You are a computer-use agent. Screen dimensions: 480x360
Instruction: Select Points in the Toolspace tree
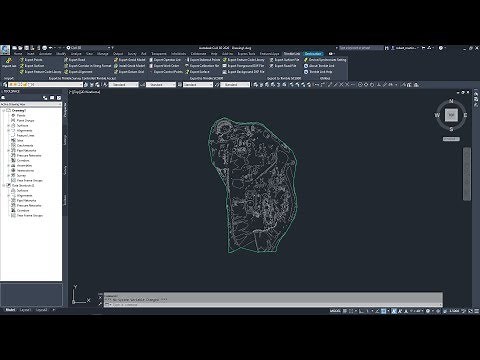[x=21, y=115]
